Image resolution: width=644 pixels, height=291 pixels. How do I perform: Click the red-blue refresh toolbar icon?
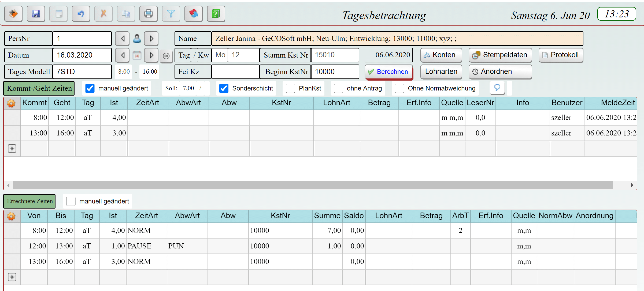click(194, 14)
